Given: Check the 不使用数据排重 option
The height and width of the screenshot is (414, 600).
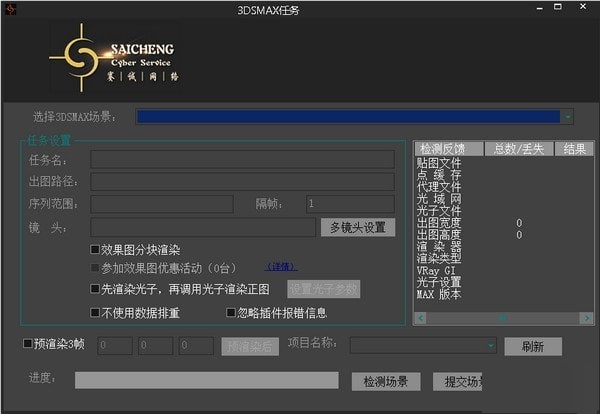Looking at the screenshot, I should click(x=95, y=313).
